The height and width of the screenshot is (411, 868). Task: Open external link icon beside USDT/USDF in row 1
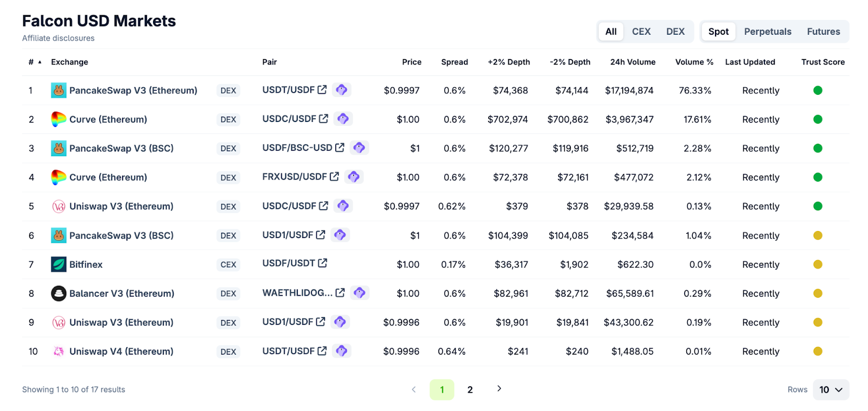click(322, 89)
